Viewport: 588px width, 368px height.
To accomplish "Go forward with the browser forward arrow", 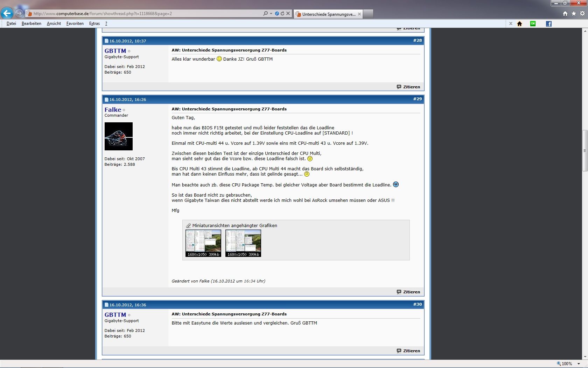I will [19, 14].
